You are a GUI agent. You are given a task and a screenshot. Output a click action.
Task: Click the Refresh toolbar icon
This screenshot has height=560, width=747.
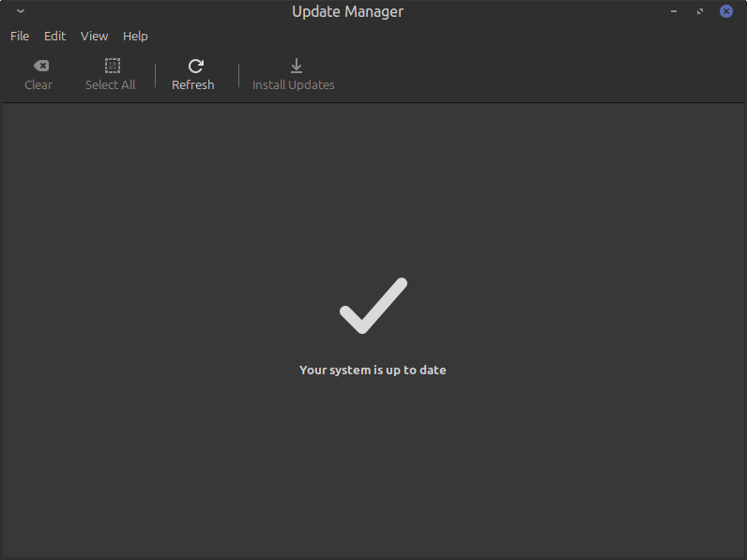tap(196, 66)
